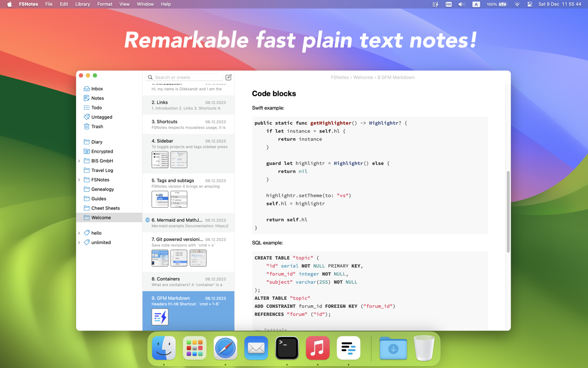
Task: Select the '2. Links' note
Action: (188, 105)
